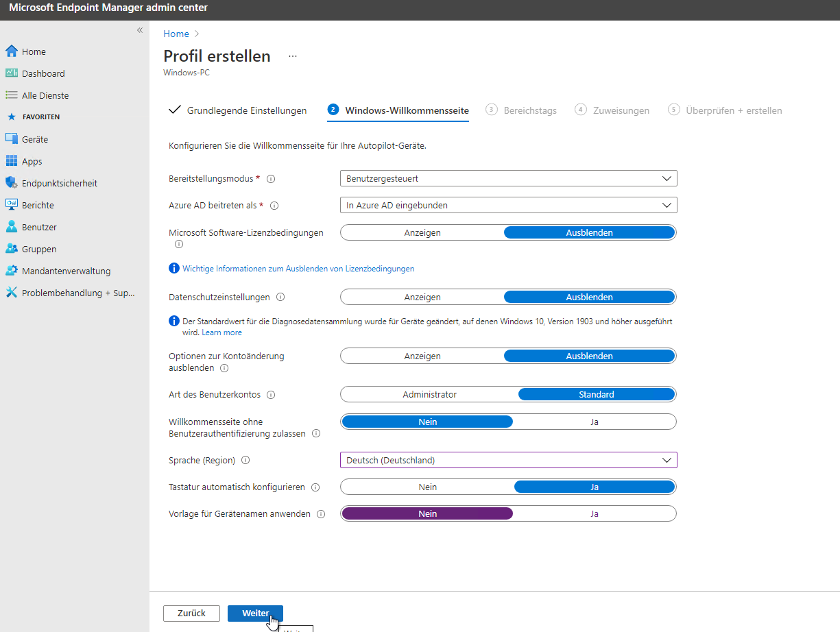Viewport: 840px width, 632px height.
Task: Click the Endpunktsicherheit shield icon
Action: 11,183
